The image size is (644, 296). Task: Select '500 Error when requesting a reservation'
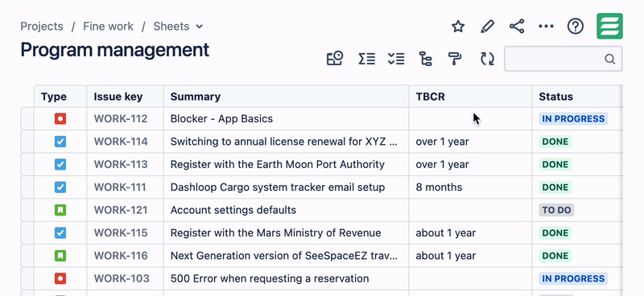coord(270,279)
